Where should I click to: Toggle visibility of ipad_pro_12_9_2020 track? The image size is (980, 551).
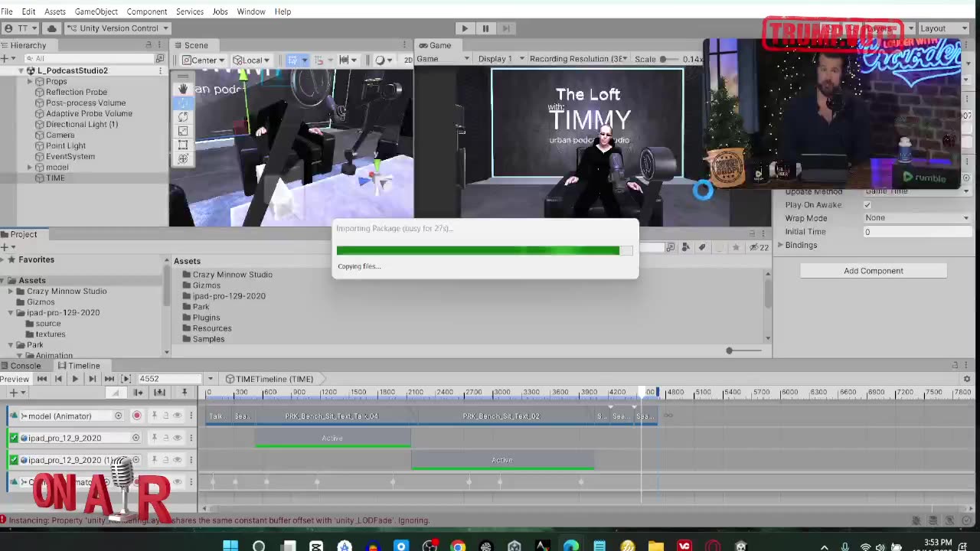coord(177,438)
